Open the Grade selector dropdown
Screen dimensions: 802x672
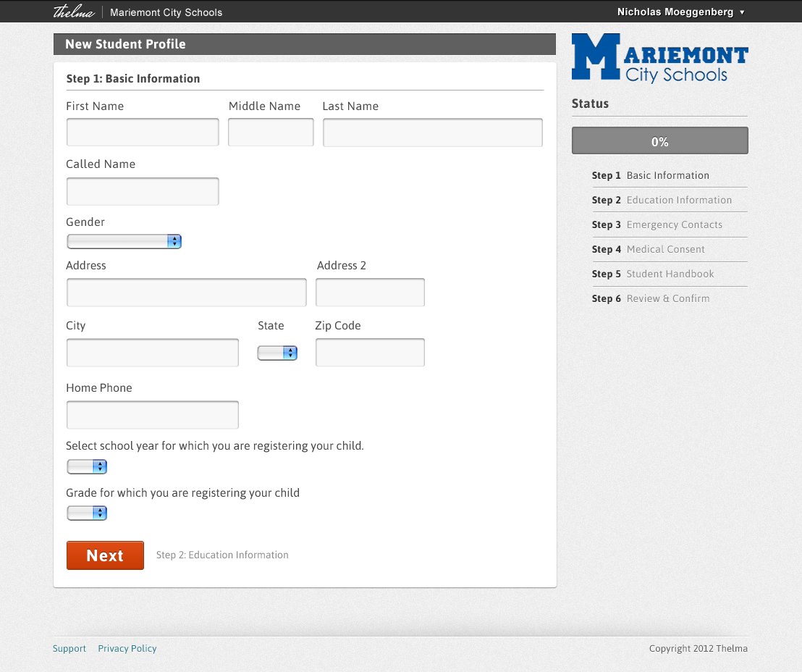87,513
